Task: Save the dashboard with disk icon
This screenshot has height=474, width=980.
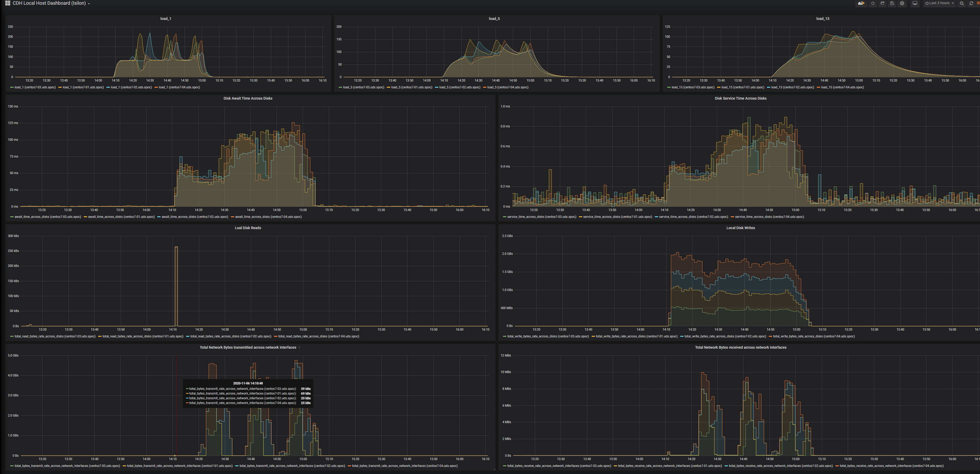Action: (x=892, y=3)
